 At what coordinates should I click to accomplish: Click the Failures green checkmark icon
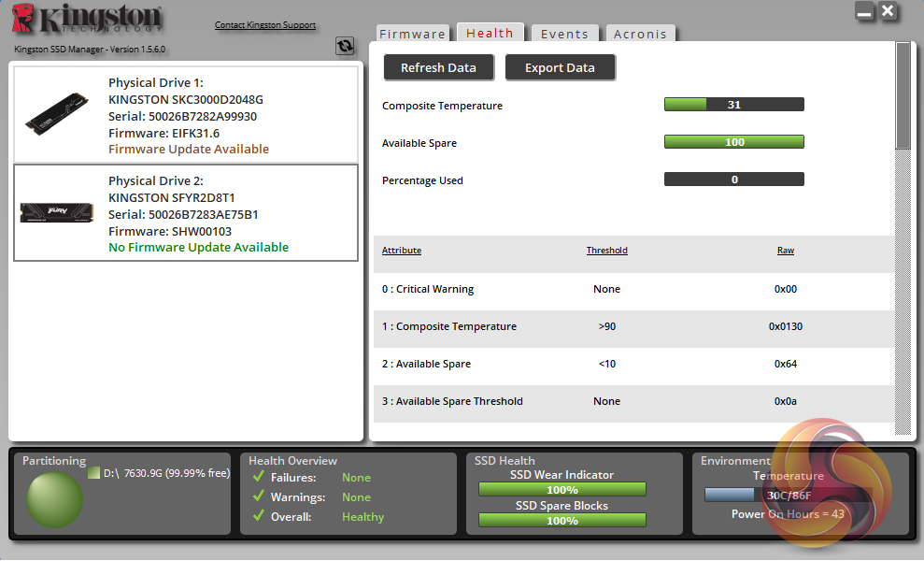258,477
